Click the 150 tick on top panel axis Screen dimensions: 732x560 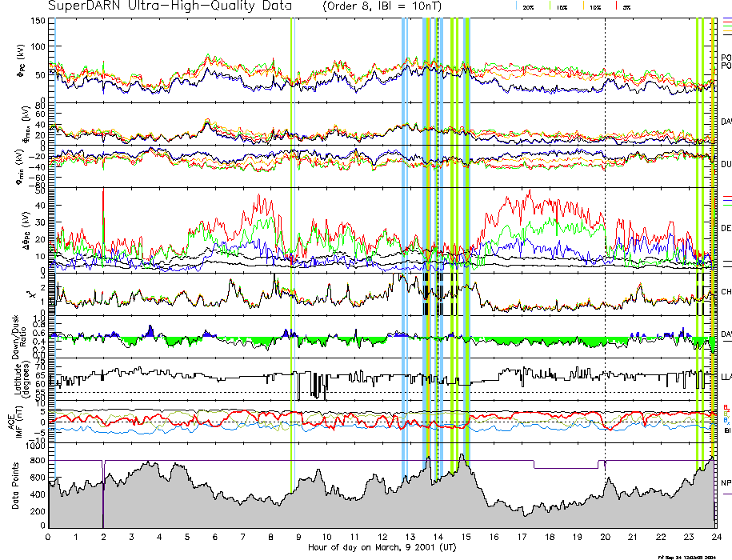[x=37, y=21]
